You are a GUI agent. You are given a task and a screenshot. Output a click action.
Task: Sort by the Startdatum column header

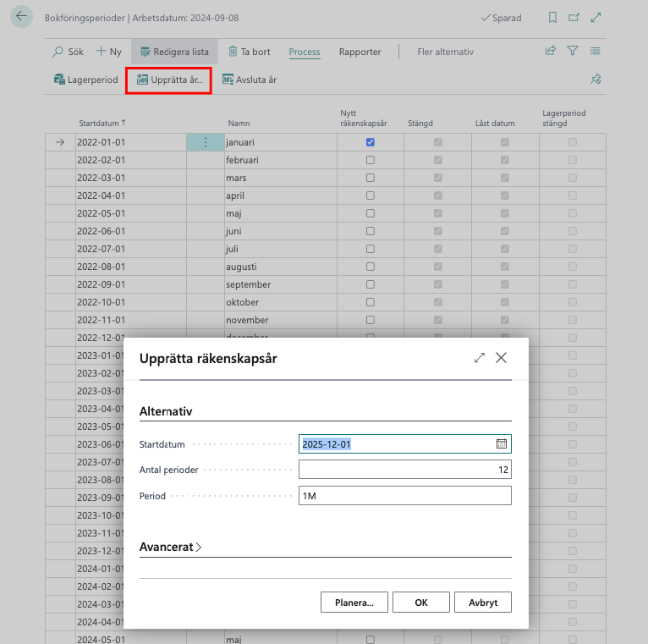pos(102,123)
